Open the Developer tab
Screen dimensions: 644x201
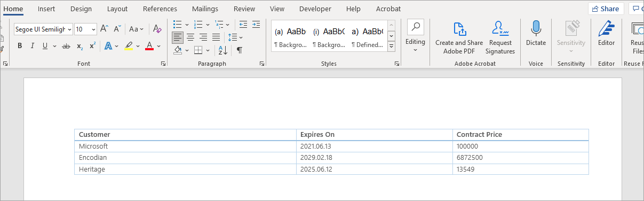[x=315, y=9]
